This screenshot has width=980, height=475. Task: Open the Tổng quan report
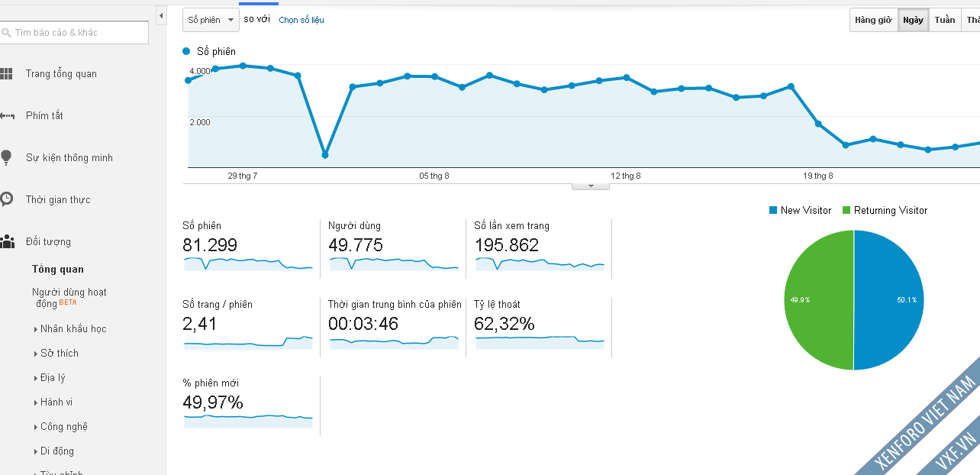(58, 270)
